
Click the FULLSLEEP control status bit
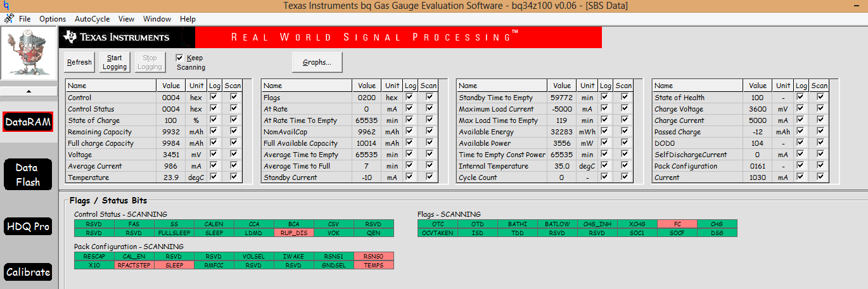[174, 233]
